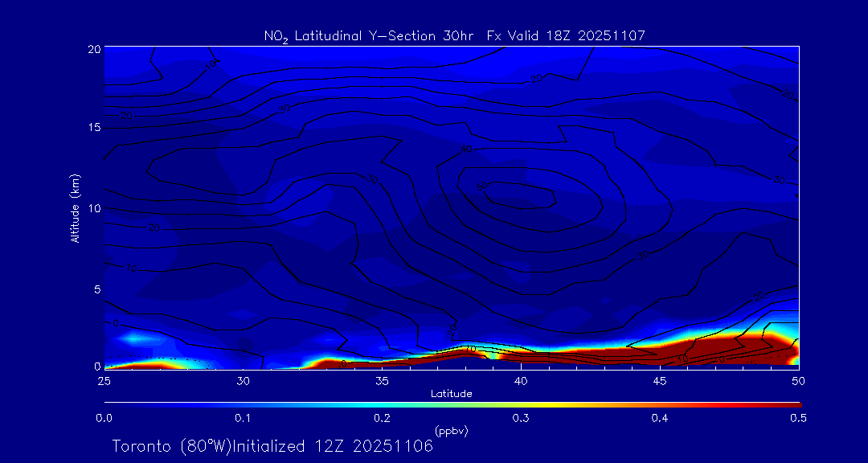Click the colorbar near the 0.3 yellow section

pyautogui.click(x=521, y=404)
